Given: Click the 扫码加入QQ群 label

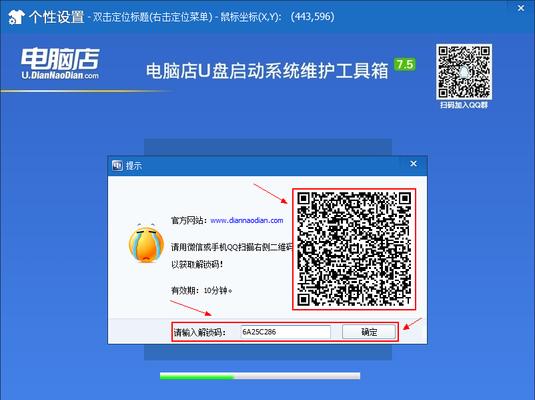Looking at the screenshot, I should click(x=464, y=105).
